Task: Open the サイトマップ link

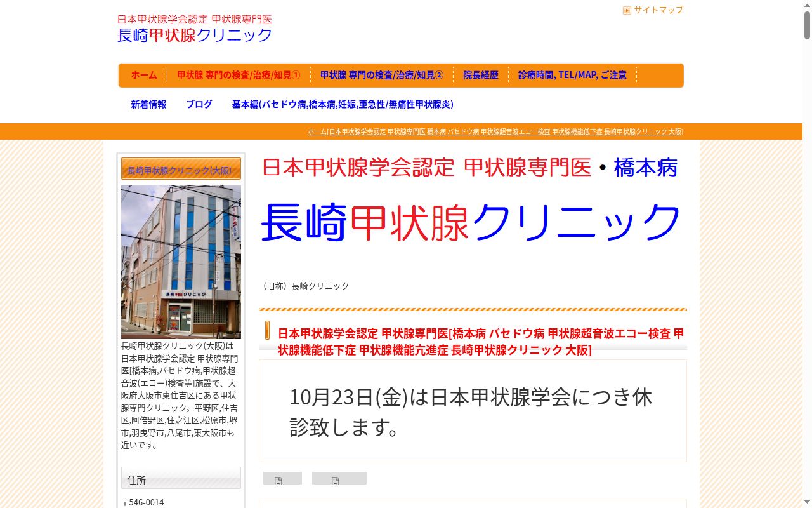Action: 658,10
